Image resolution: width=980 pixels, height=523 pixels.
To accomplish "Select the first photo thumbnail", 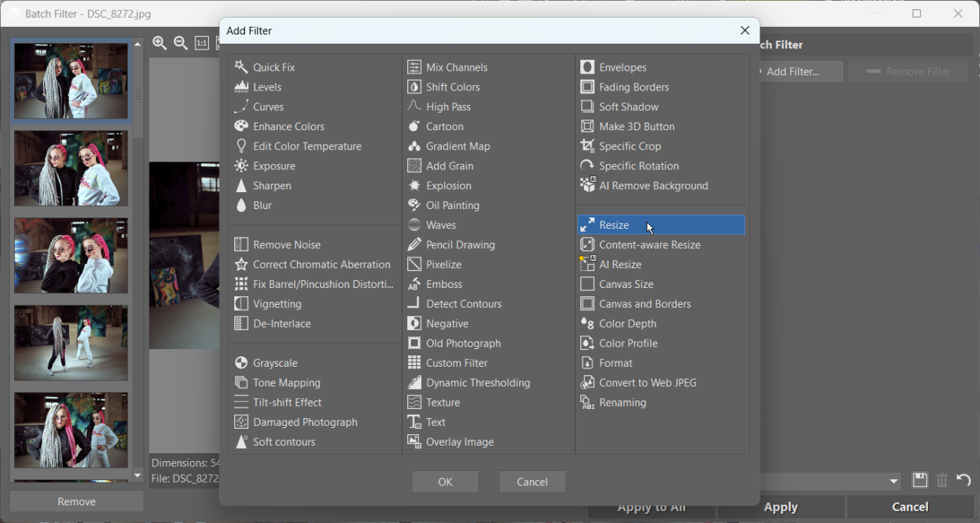I will point(71,81).
